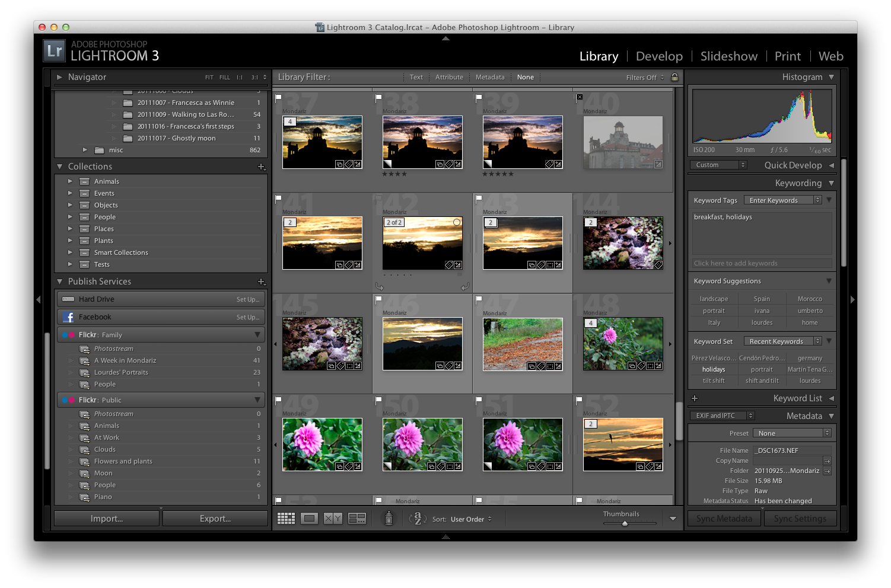Click arrow button beside Copy Name field
Viewport: 891px width, 588px height.
[x=827, y=461]
